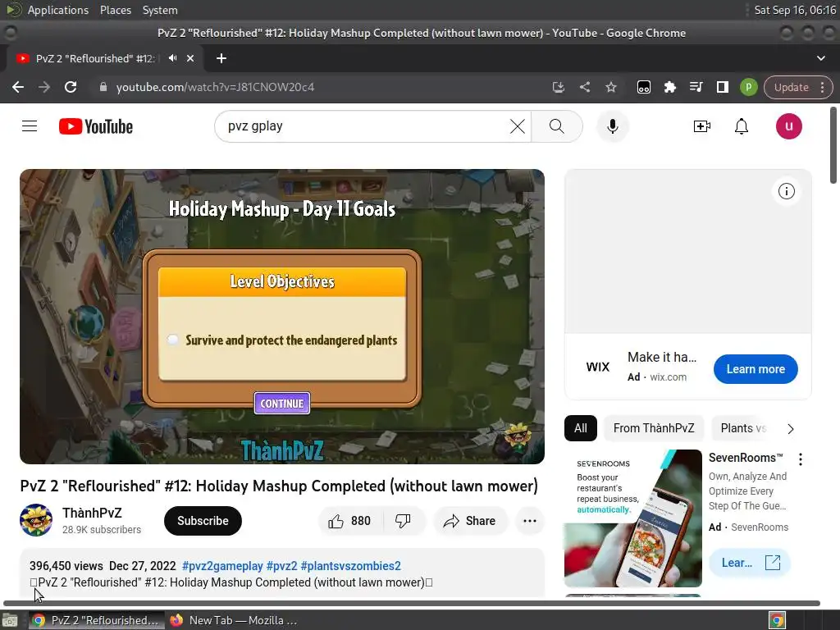Share the video
Viewport: 840px width, 630px height.
(470, 521)
